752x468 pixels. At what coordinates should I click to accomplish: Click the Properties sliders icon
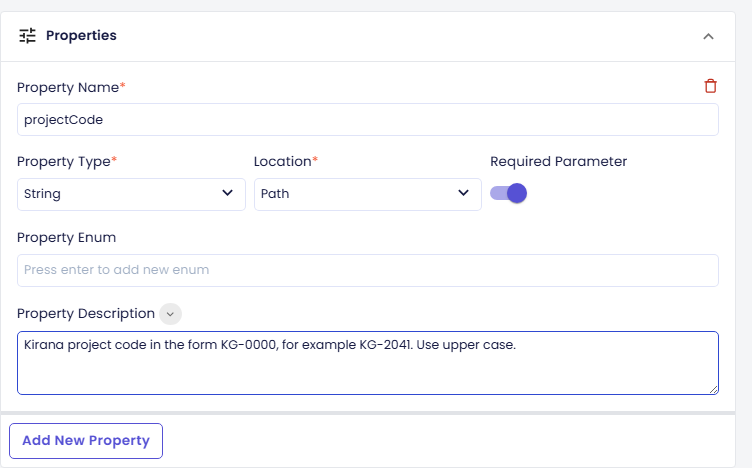[x=27, y=36]
